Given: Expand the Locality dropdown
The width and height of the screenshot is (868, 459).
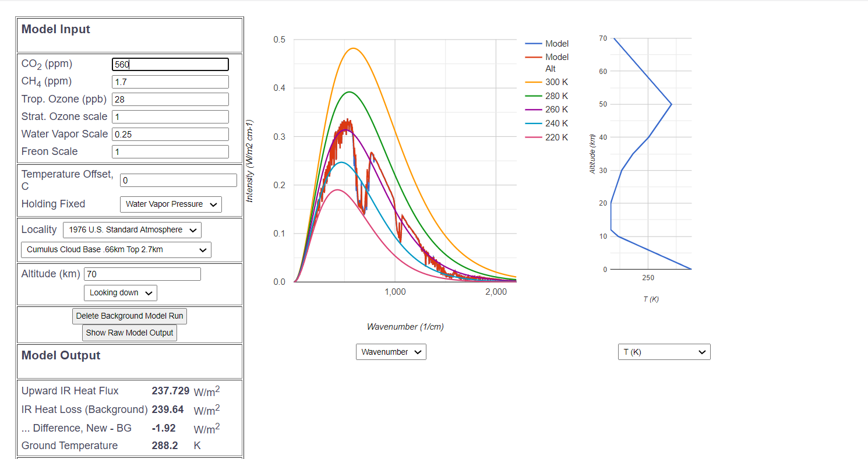Looking at the screenshot, I should click(132, 230).
